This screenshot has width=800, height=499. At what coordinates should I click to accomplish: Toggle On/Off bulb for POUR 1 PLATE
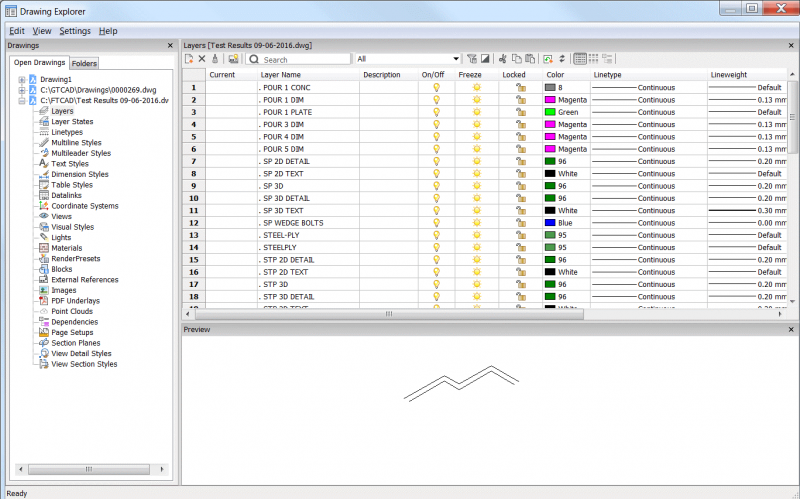(x=436, y=112)
